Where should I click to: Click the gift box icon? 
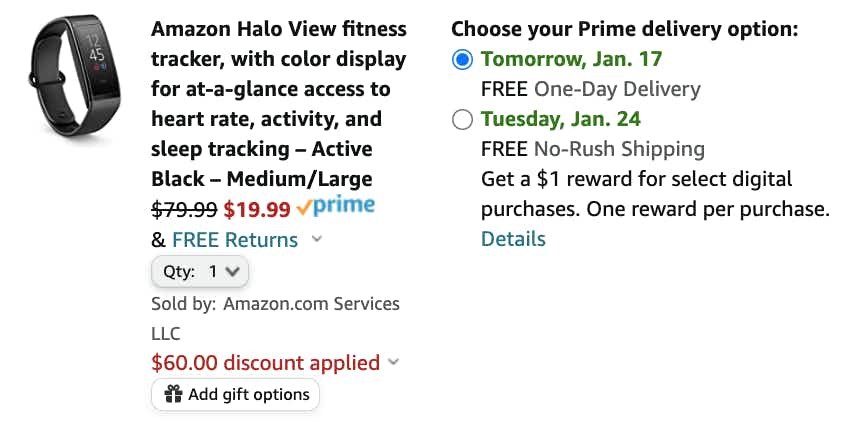pyautogui.click(x=173, y=394)
